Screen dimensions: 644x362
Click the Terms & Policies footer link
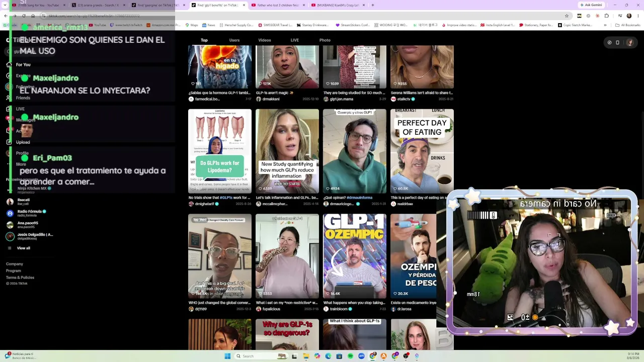coord(20,278)
